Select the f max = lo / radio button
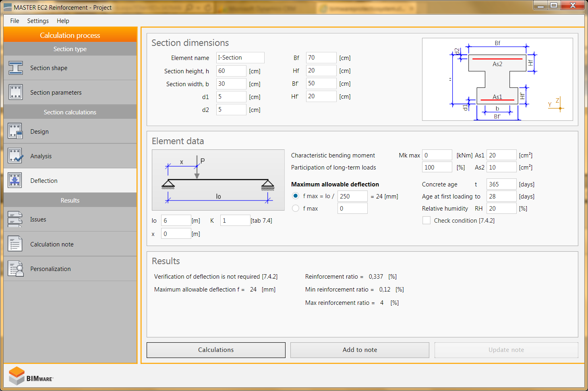Screen dimensions: 588x391 (x=296, y=196)
